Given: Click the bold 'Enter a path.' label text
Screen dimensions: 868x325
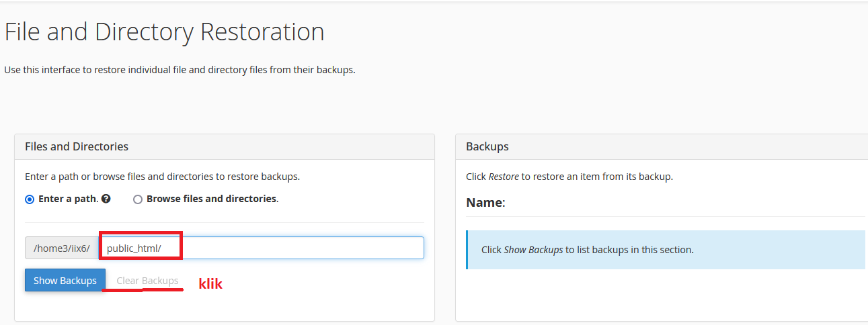Looking at the screenshot, I should tap(68, 199).
